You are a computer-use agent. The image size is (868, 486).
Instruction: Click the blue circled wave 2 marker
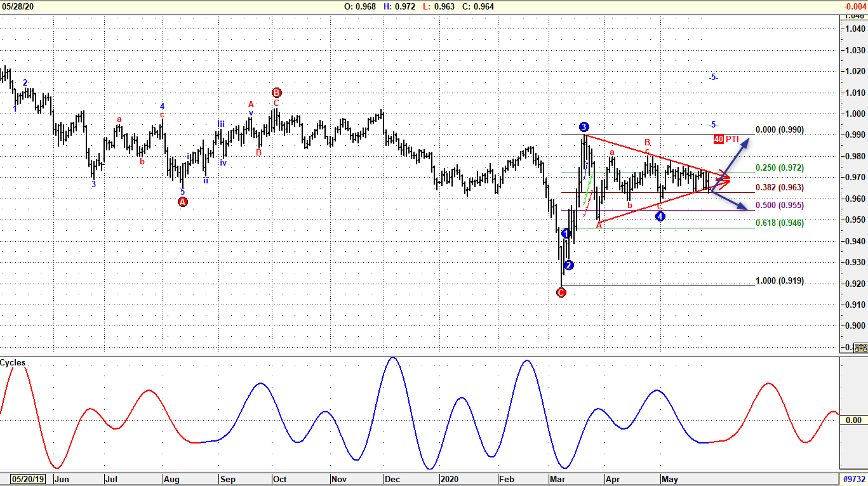point(568,265)
